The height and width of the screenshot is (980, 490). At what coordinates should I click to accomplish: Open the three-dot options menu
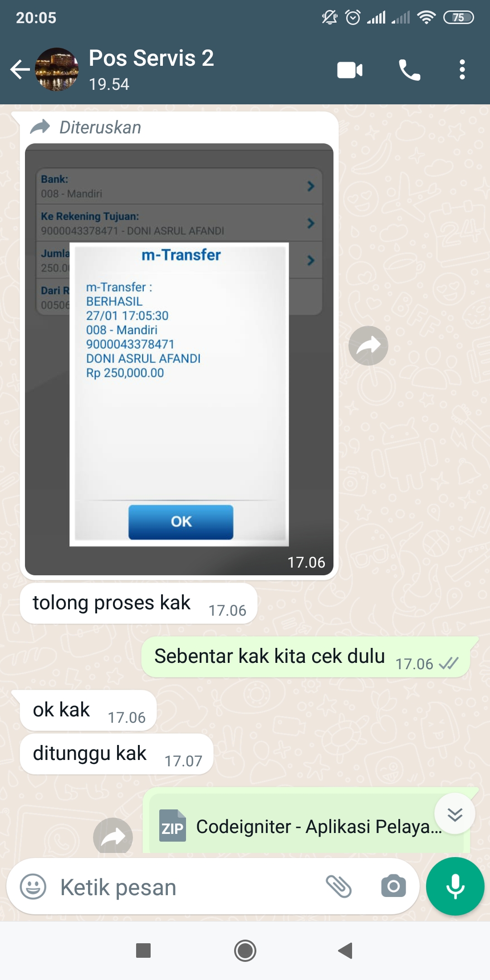click(x=462, y=70)
